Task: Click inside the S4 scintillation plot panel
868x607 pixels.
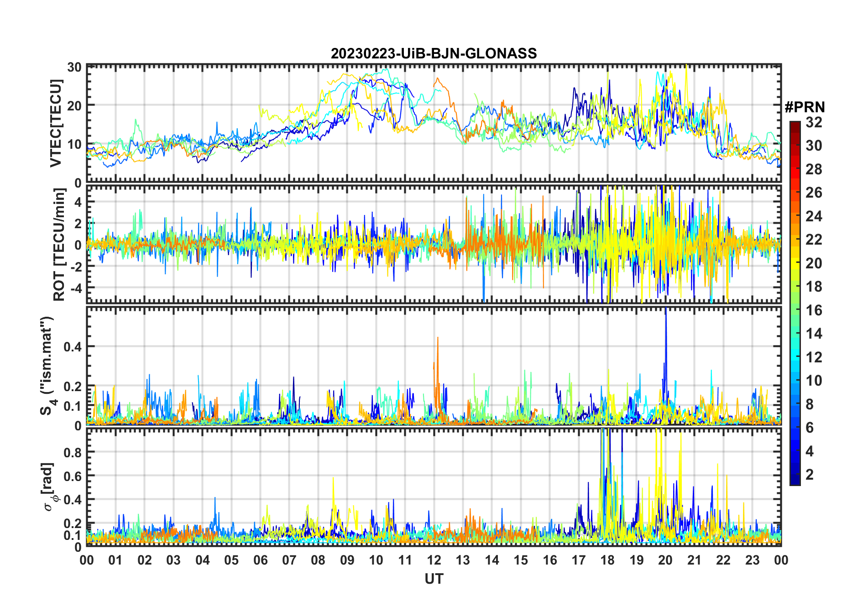Action: (x=434, y=366)
